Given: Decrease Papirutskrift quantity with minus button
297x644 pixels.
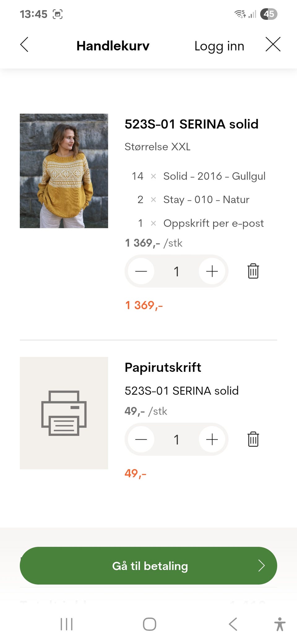Looking at the screenshot, I should pyautogui.click(x=141, y=439).
